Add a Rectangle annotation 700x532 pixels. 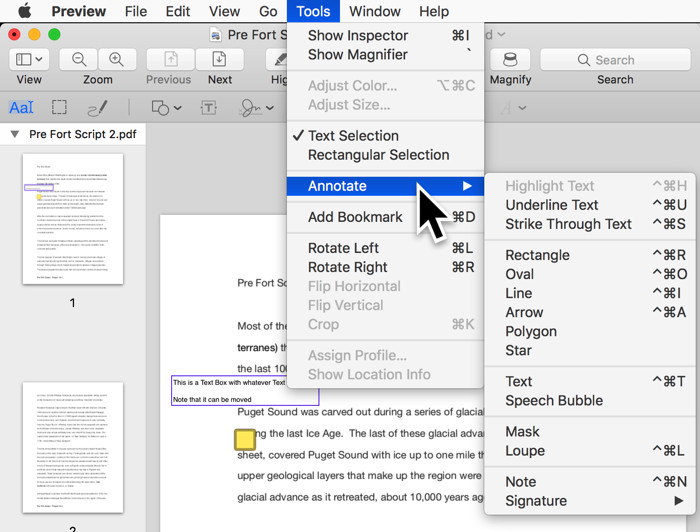590,255
